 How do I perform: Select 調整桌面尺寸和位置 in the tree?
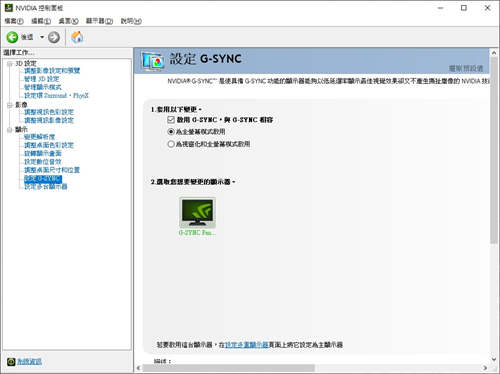click(x=52, y=170)
